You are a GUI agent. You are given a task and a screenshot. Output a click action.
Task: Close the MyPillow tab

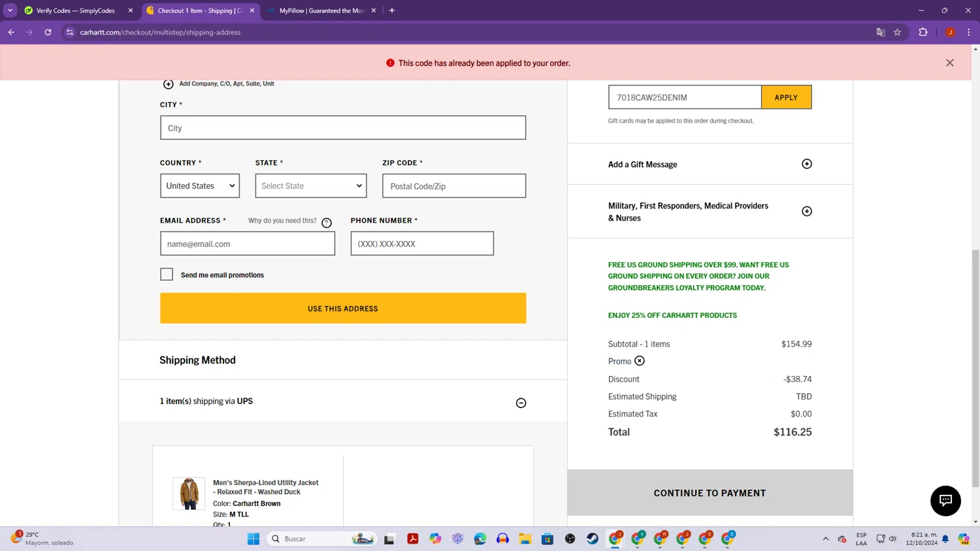[374, 10]
